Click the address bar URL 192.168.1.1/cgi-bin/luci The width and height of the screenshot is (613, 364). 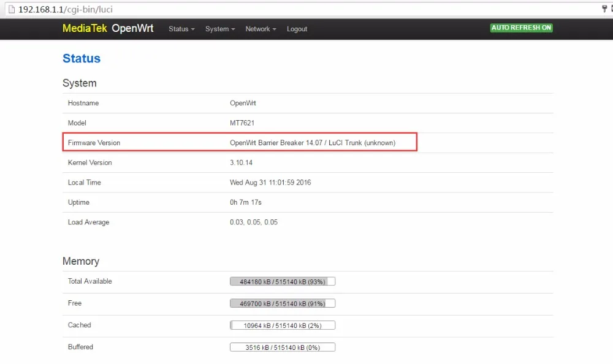(x=66, y=9)
